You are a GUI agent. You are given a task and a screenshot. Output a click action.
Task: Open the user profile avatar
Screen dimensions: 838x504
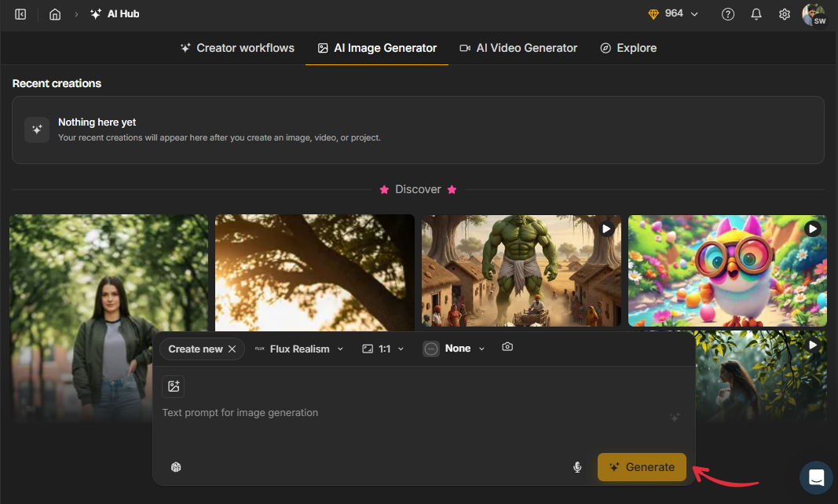pyautogui.click(x=814, y=14)
